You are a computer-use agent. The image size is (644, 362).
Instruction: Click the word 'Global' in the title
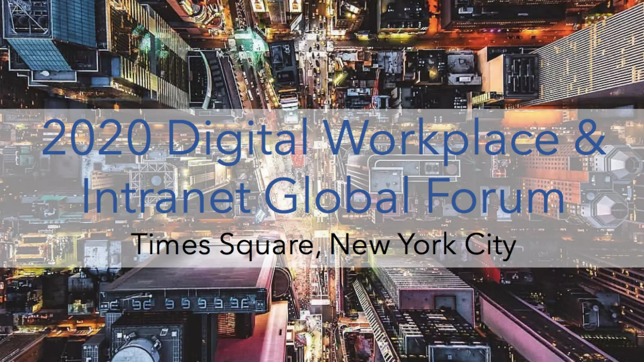point(336,195)
